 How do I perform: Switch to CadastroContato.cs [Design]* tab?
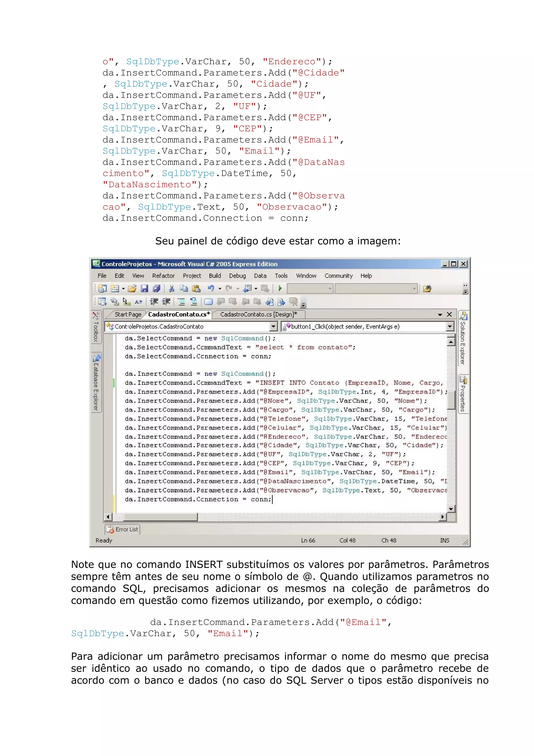tap(259, 314)
